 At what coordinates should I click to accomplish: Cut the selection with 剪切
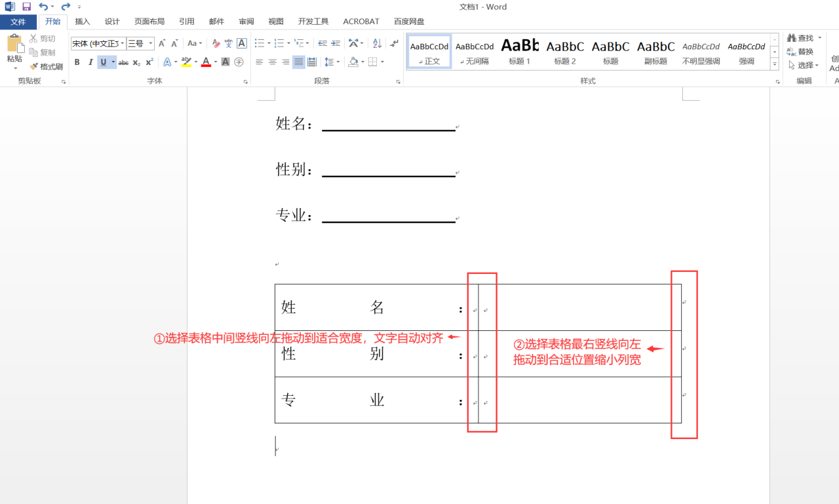click(43, 39)
